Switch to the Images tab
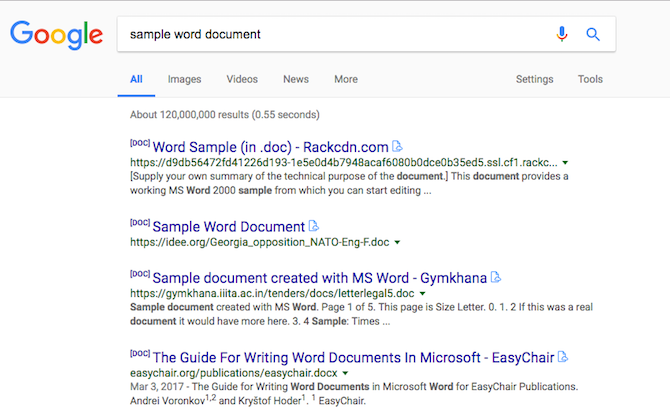The width and height of the screenshot is (670, 417). pos(184,79)
